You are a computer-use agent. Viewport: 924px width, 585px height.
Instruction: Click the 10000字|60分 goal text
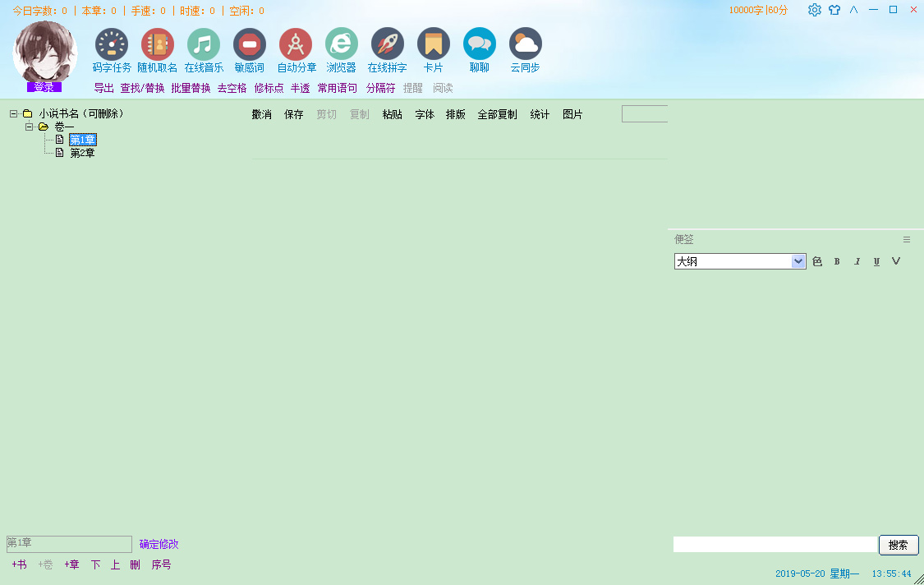[758, 10]
